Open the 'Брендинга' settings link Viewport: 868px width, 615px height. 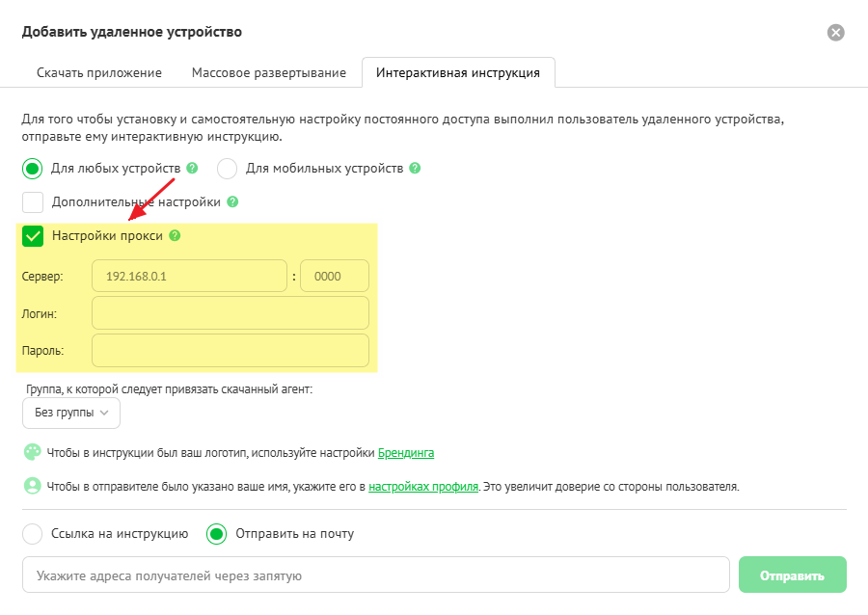point(405,452)
